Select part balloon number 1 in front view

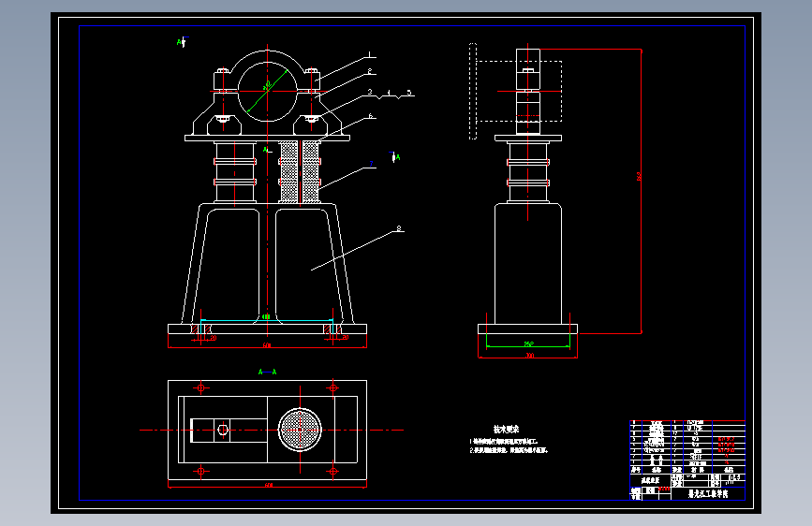coord(369,54)
